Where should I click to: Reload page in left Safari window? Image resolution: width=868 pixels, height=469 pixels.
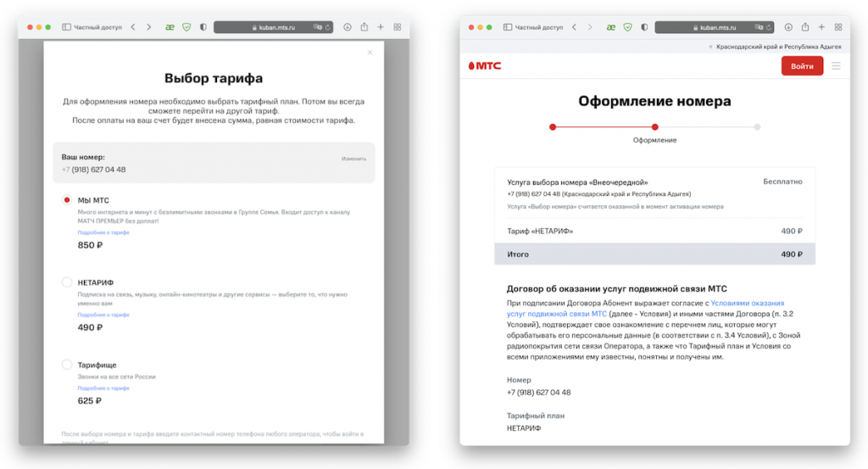pos(328,27)
